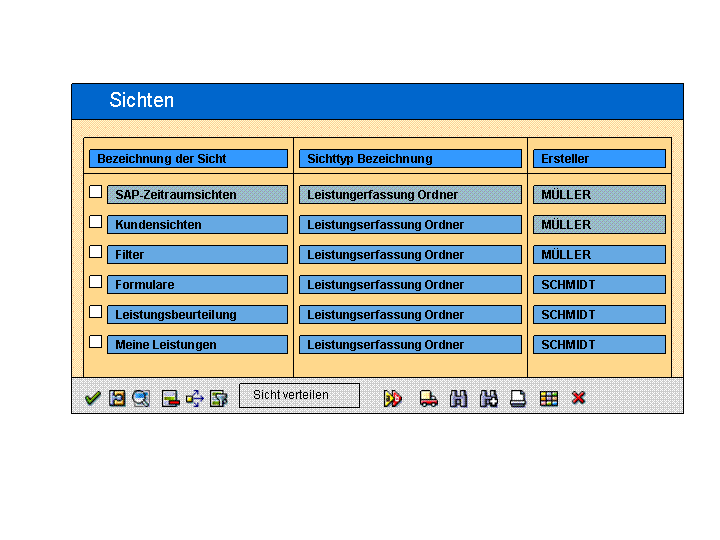Tick the checkbox for Formulare
720x540 pixels.
(x=96, y=281)
